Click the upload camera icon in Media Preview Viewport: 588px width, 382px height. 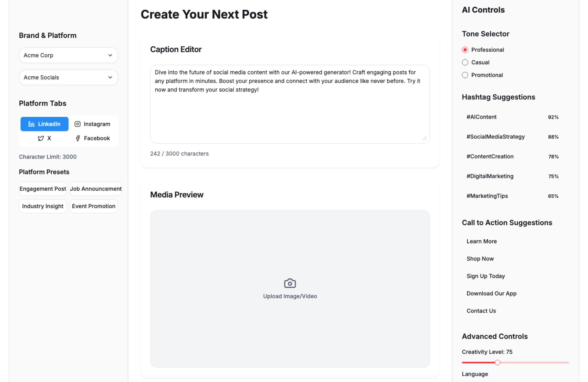[290, 283]
